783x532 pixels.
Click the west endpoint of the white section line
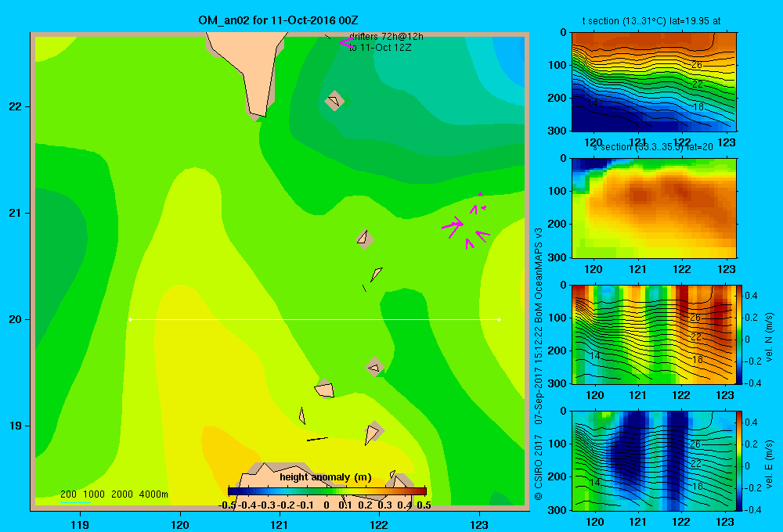[x=130, y=319]
